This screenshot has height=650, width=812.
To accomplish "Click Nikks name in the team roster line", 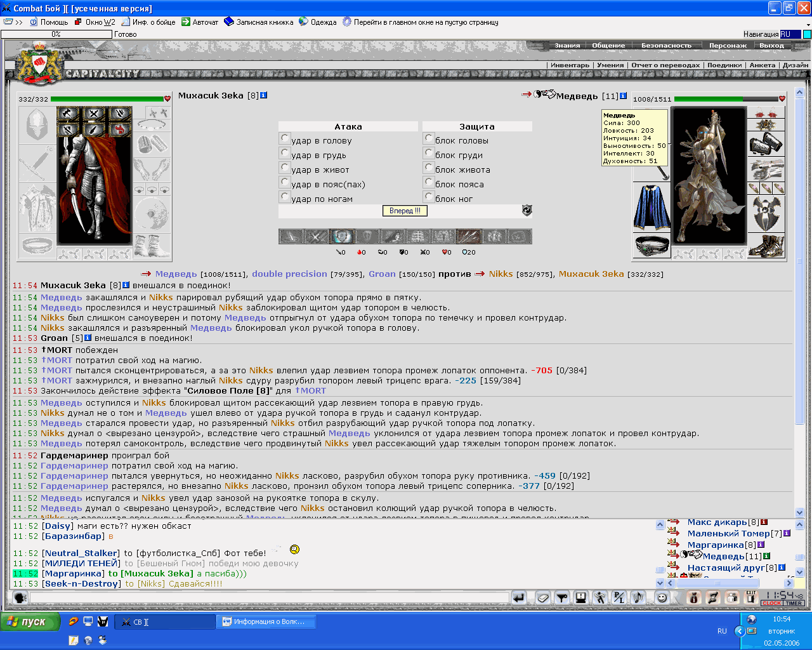I will (501, 274).
